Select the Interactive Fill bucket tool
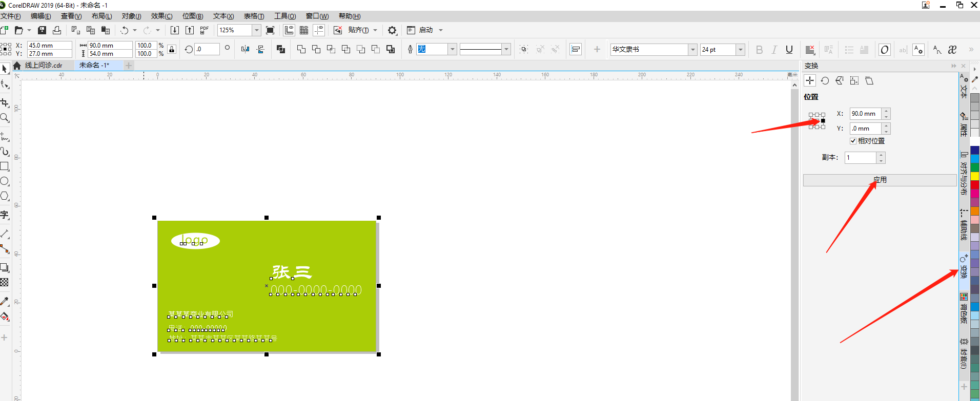The height and width of the screenshot is (401, 980). [5, 317]
